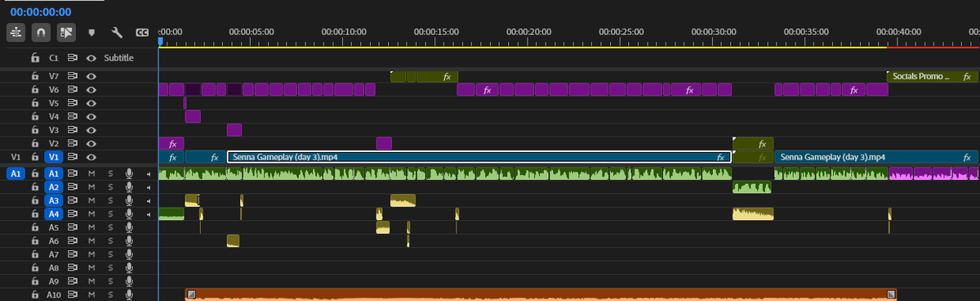Solo track A4 with S button
Image resolution: width=980 pixels, height=301 pixels.
click(110, 213)
